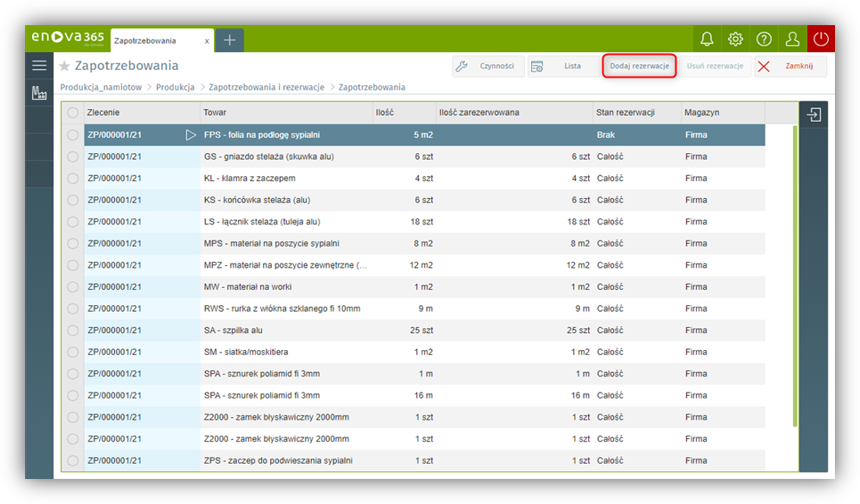
Task: Add Zapotrzebowania to favorites with the star
Action: coord(65,66)
